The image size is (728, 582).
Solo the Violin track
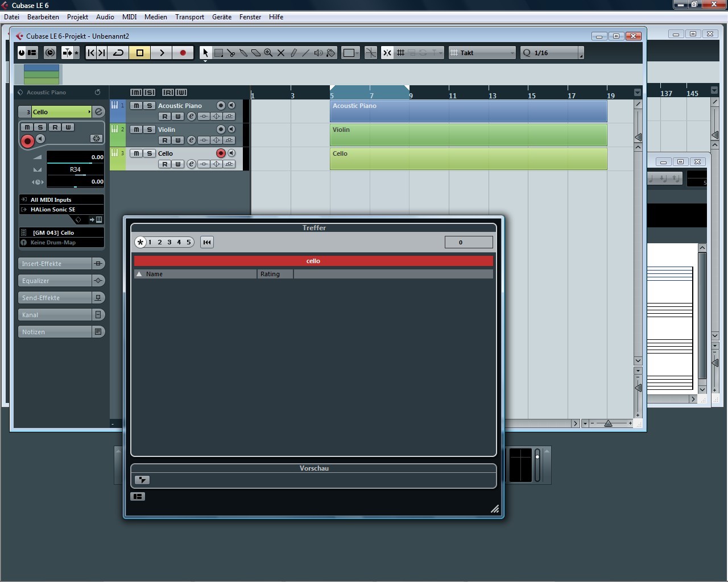point(150,130)
